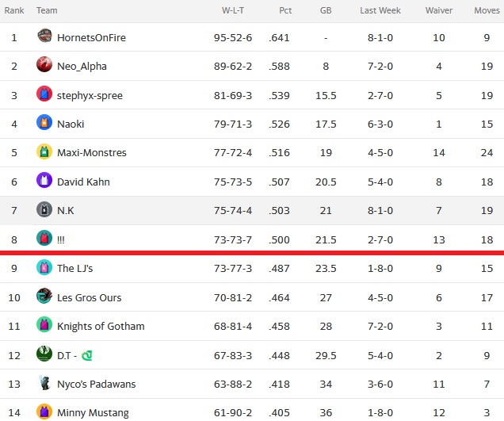This screenshot has height=421, width=504.
Task: Click the Neo_Alpha red team avatar
Action: coord(44,64)
